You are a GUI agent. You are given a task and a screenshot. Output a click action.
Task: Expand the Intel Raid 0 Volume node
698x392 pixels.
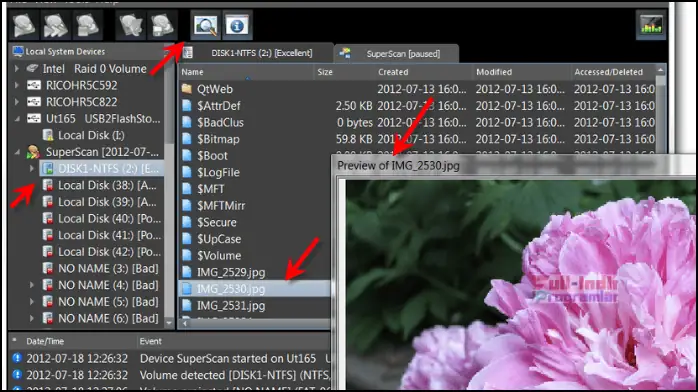(x=17, y=69)
